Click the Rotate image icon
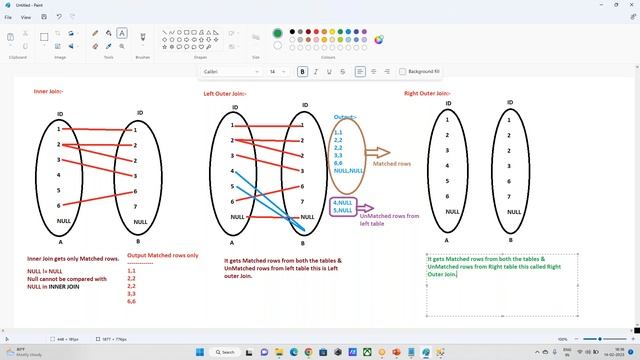The height and width of the screenshot is (360, 640). [71, 33]
